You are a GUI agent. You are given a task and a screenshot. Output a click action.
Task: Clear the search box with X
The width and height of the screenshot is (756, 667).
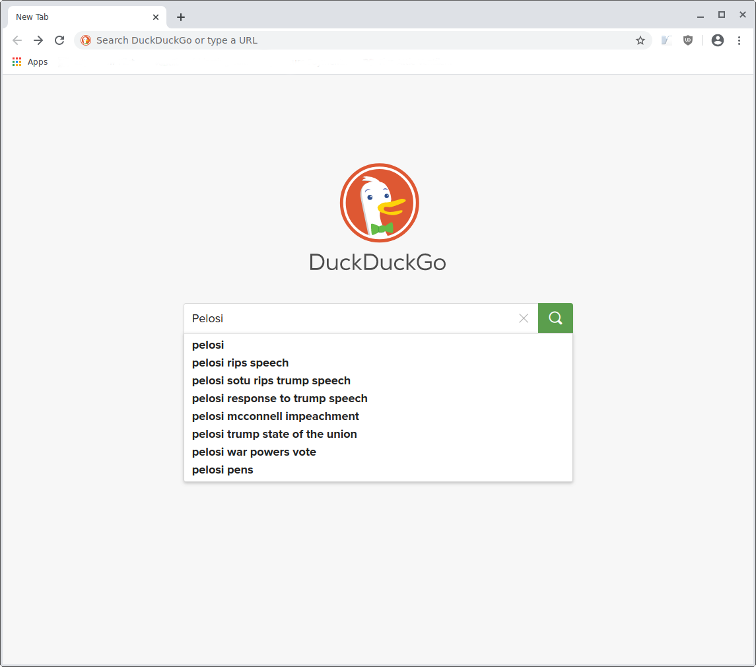click(524, 318)
